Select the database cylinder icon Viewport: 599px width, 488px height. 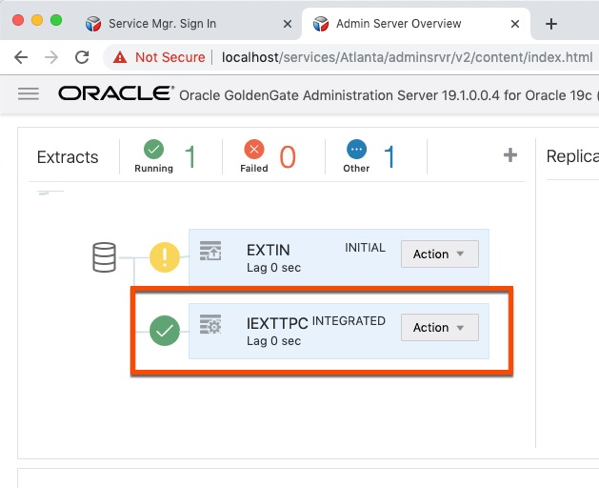tap(104, 257)
